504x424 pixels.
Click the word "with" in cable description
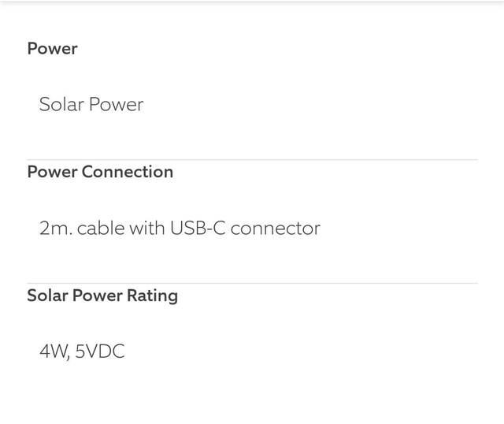pyautogui.click(x=147, y=229)
